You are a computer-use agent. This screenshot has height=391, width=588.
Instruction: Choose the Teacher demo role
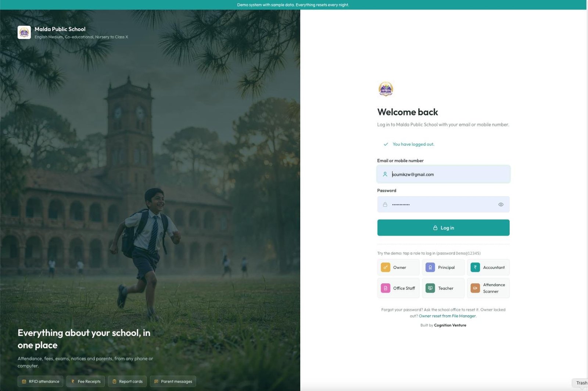click(x=443, y=288)
